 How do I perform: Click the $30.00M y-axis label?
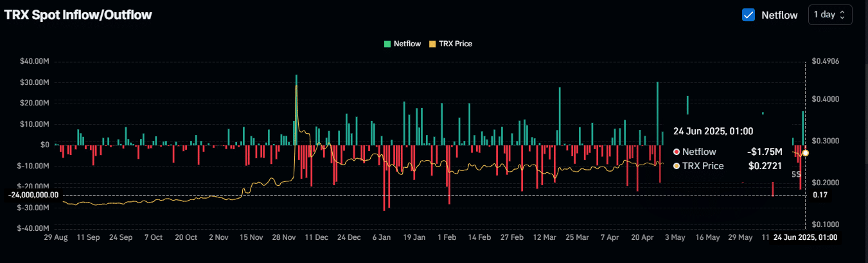[x=35, y=82]
